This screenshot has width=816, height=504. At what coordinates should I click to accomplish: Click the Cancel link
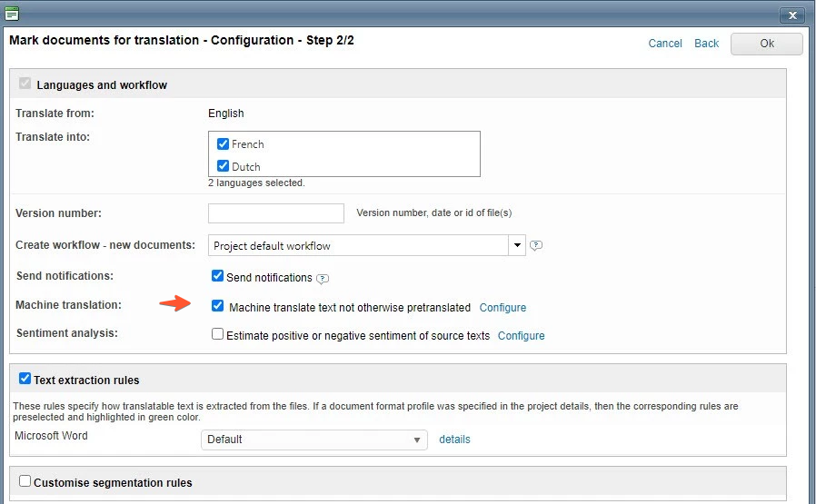665,44
